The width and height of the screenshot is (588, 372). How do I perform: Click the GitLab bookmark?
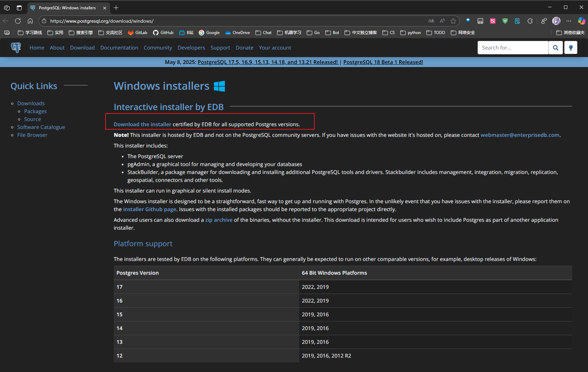click(x=138, y=33)
